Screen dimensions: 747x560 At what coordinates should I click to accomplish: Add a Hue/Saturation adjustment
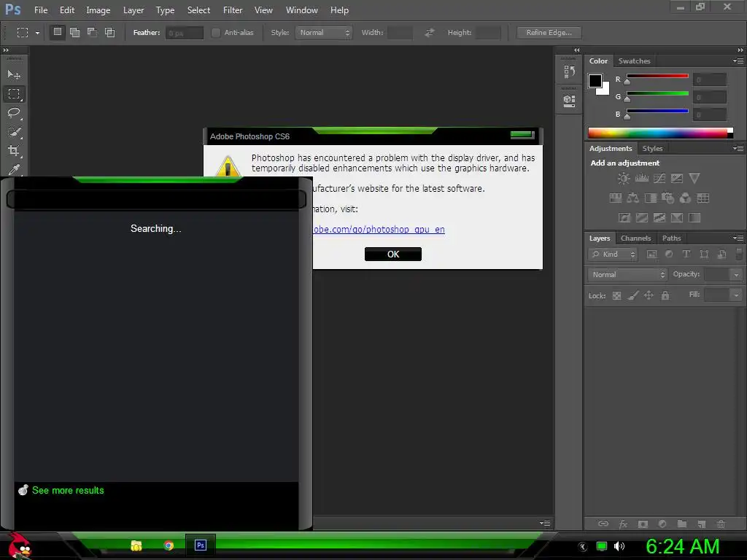616,198
